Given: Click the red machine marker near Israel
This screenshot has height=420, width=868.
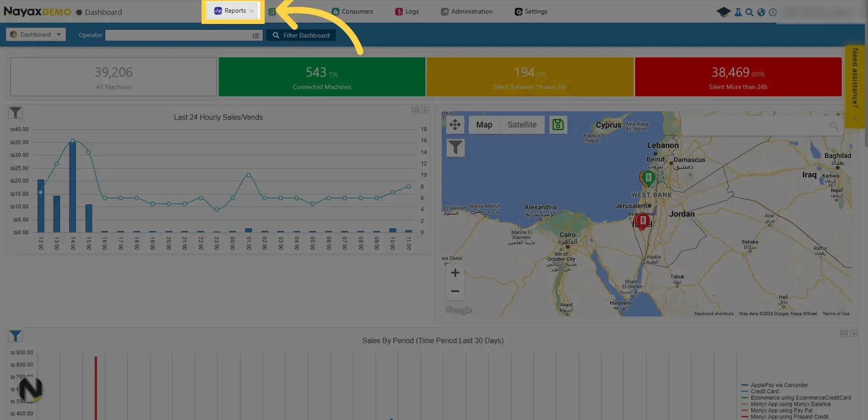Looking at the screenshot, I should click(x=642, y=221).
